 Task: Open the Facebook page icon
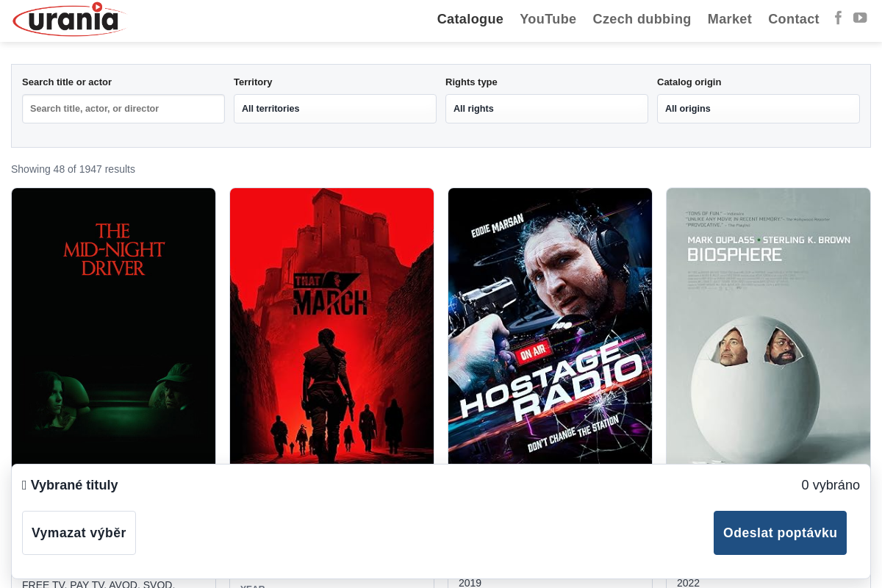838,18
